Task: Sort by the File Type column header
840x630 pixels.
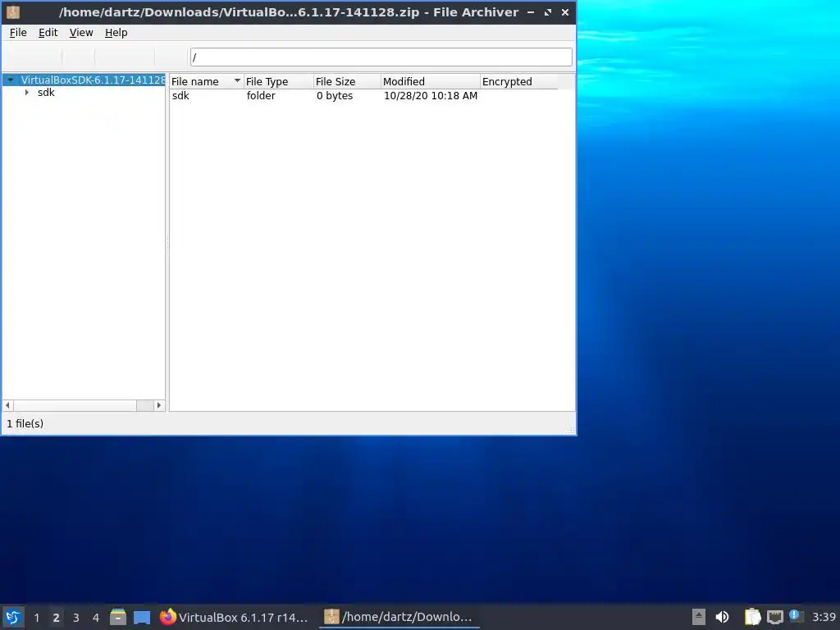Action: click(279, 81)
